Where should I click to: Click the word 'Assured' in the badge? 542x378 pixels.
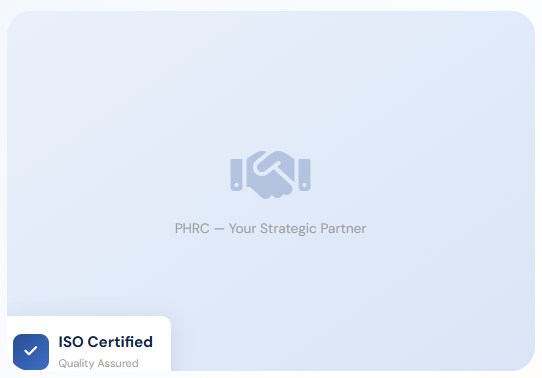click(118, 363)
